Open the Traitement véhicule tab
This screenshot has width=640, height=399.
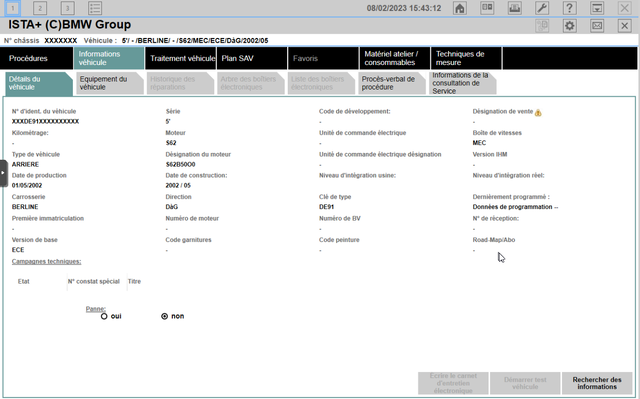tap(180, 58)
